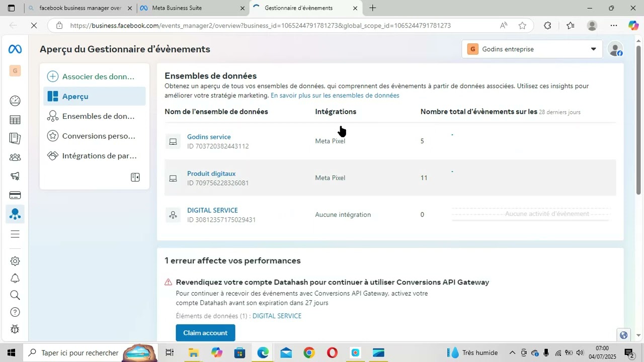
Task: Click the bug report icon in sidebar
Action: [x=15, y=329]
